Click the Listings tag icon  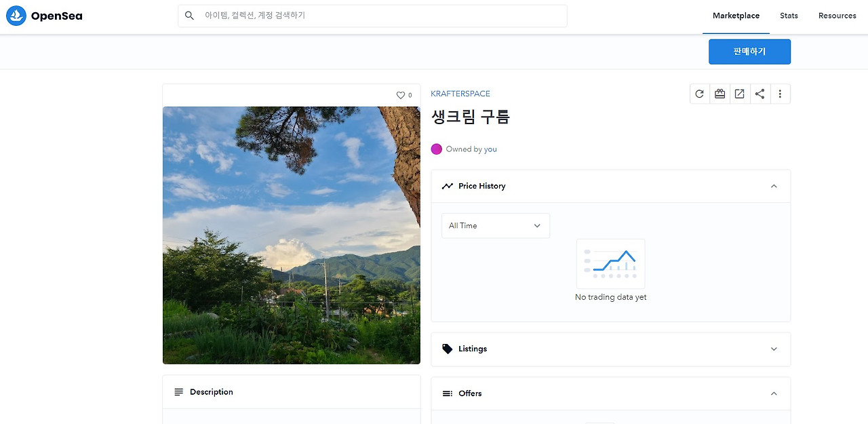446,348
